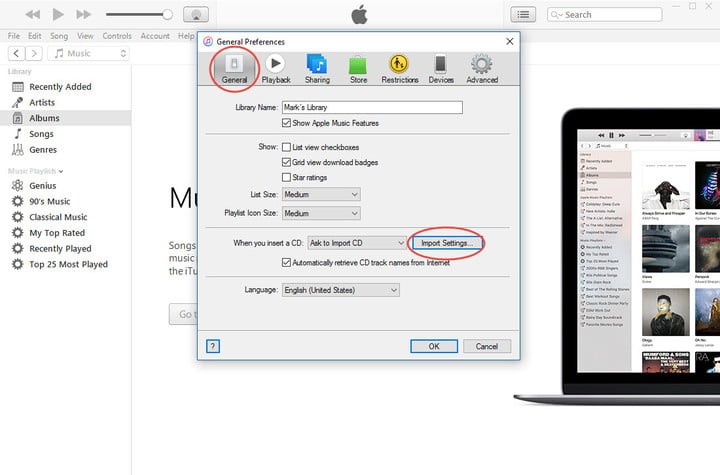Screen dimensions: 720x475
Task: Open the Sharing preferences tab
Action: [x=317, y=69]
